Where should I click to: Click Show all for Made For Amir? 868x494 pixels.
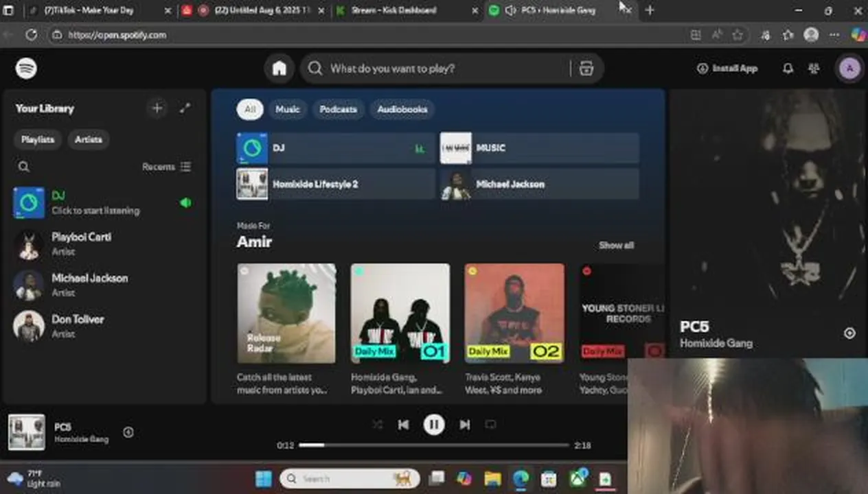click(x=616, y=245)
